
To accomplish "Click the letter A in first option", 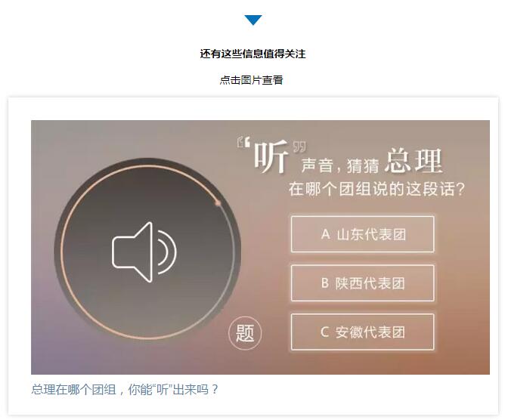I will [x=326, y=234].
